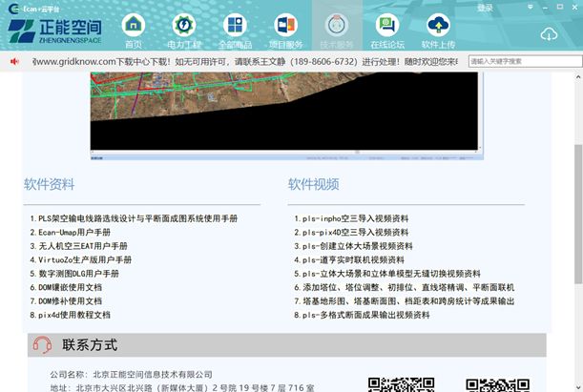
Task: Click the aerial map software screenshot
Action: pos(286,116)
